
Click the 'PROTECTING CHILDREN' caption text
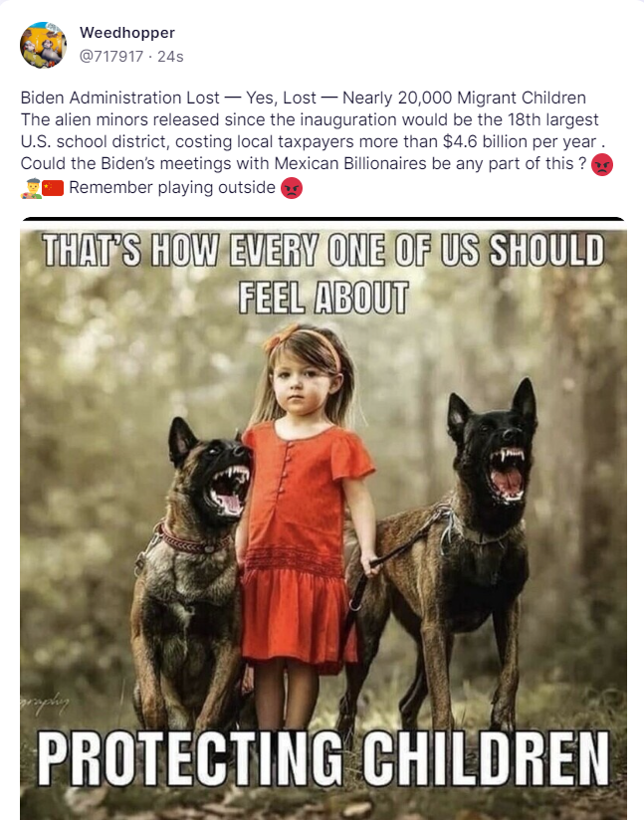point(323,759)
